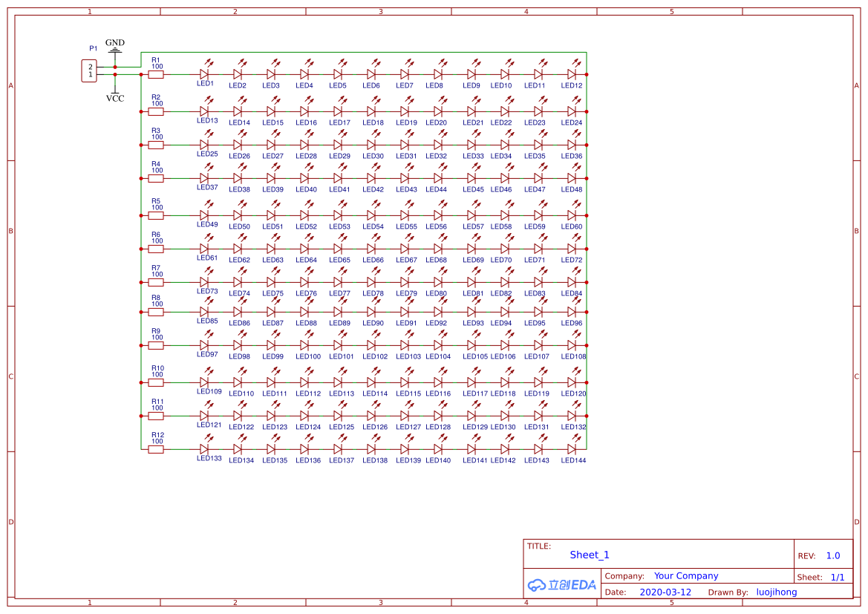Select the "LED138" designator label

(x=375, y=460)
